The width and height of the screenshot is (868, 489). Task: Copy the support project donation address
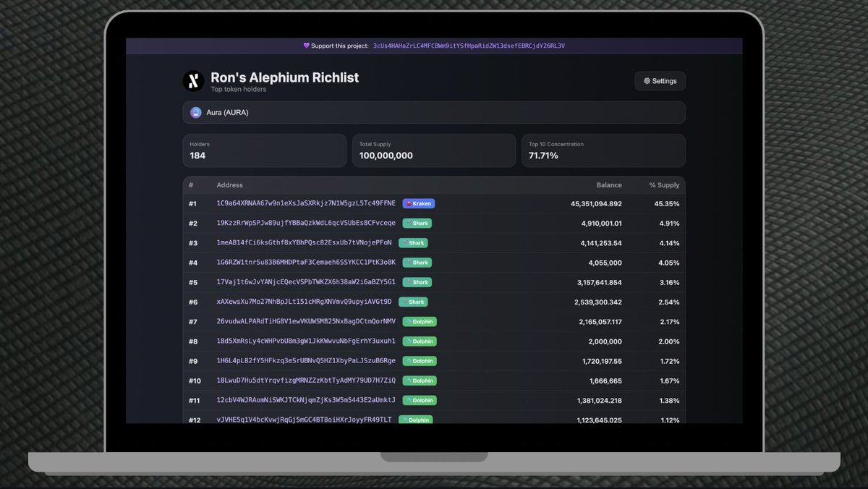click(x=469, y=46)
